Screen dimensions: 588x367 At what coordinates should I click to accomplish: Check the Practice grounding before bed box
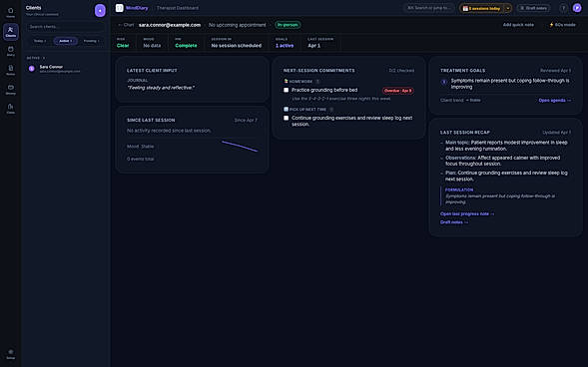tap(287, 90)
